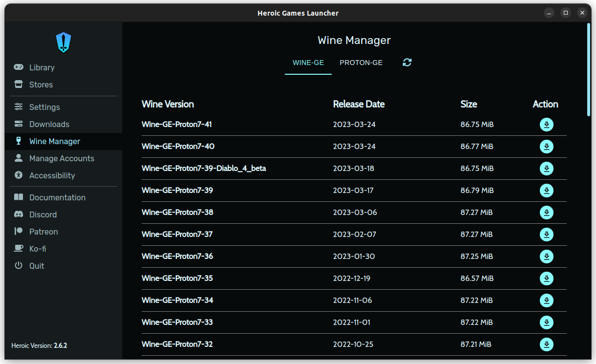Go to Settings in sidebar
596x364 pixels.
click(x=64, y=107)
